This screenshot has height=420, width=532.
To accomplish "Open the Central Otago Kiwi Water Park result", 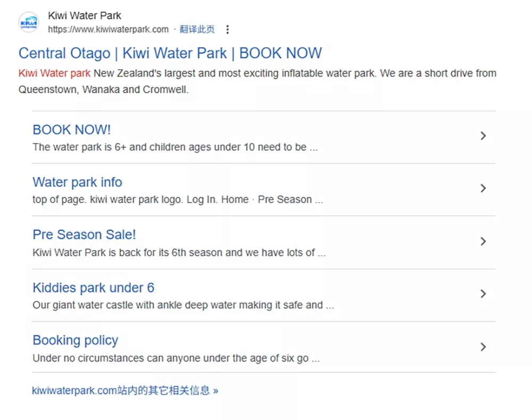I will pyautogui.click(x=170, y=53).
